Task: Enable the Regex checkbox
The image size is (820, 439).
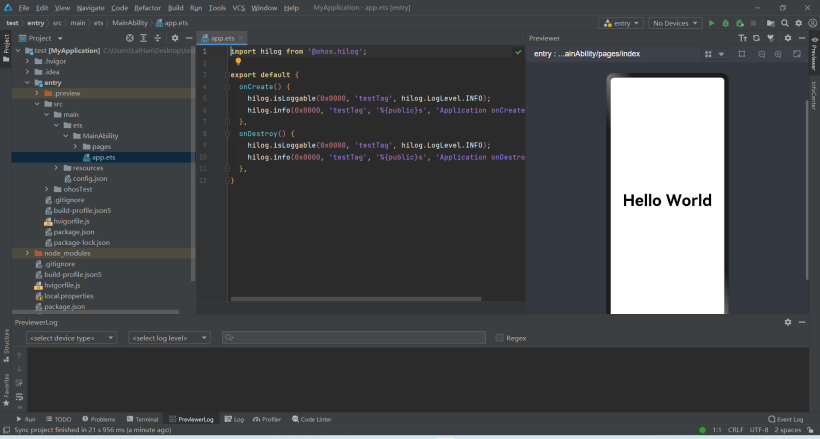Action: pyautogui.click(x=500, y=338)
